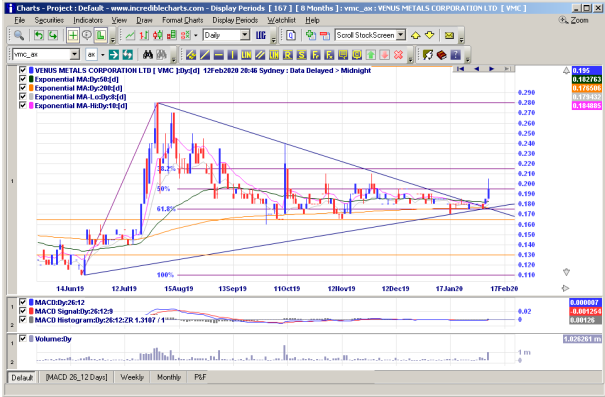Image resolution: width=605 pixels, height=397 pixels.
Task: Open the Format Charts menu
Action: pyautogui.click(x=183, y=20)
